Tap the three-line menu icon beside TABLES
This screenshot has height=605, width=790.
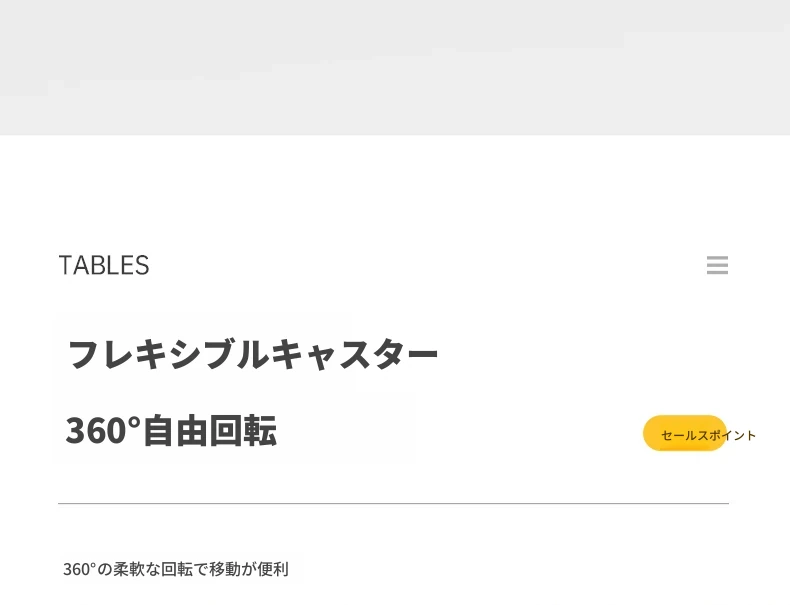[717, 265]
